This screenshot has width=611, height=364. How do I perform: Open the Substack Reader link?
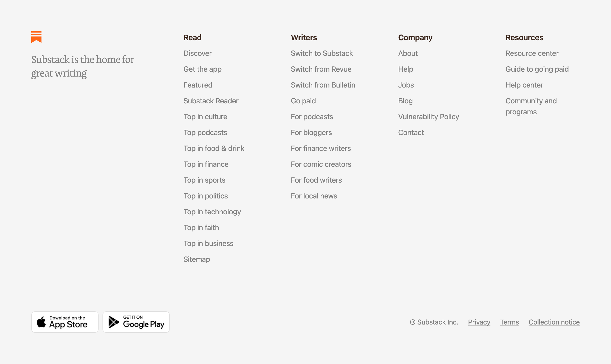coord(211,100)
